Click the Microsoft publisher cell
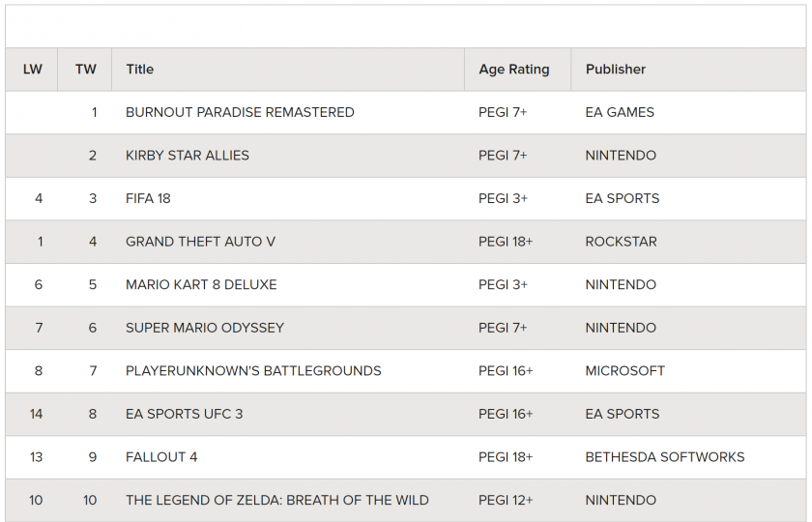 [624, 370]
